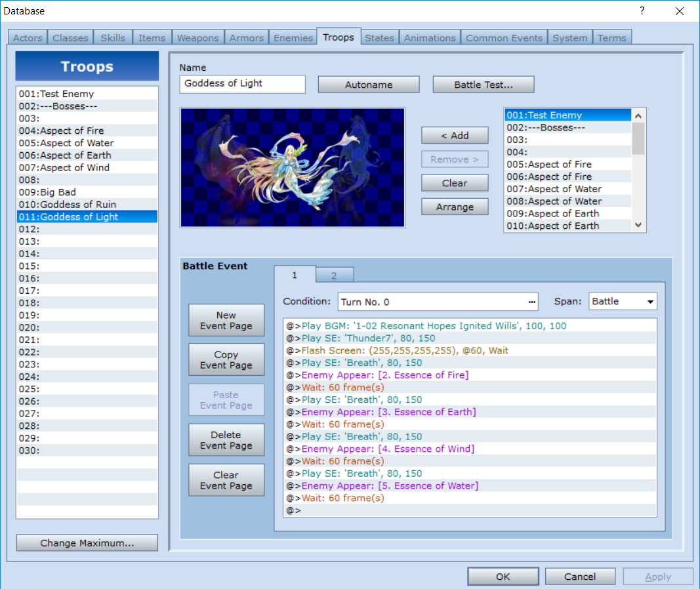Screen dimensions: 700x589
Task: Select troop 010:Goddess of Ruin
Action: point(87,205)
